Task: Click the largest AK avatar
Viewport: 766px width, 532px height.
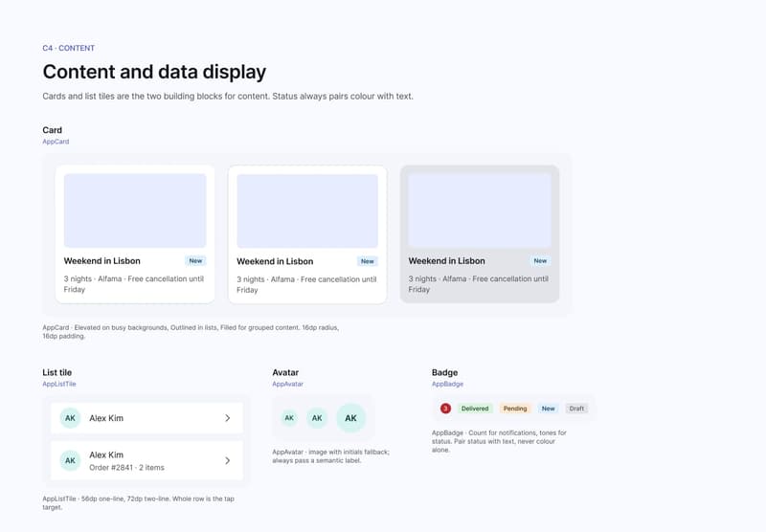Action: (350, 418)
